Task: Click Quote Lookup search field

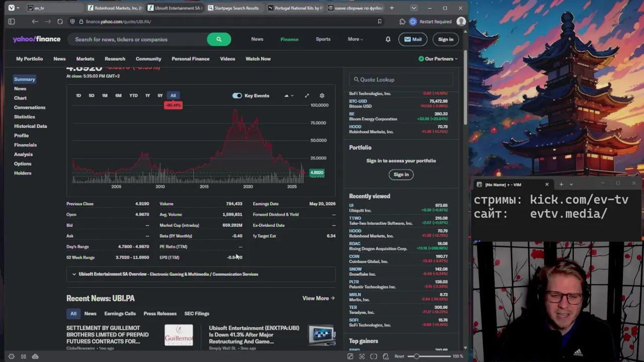Action: [401, 79]
